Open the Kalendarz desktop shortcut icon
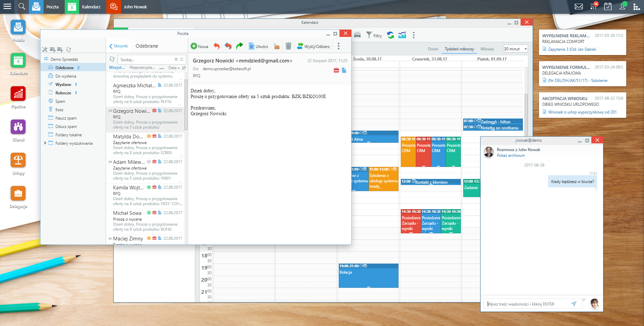The height and width of the screenshot is (326, 644). 18,60
